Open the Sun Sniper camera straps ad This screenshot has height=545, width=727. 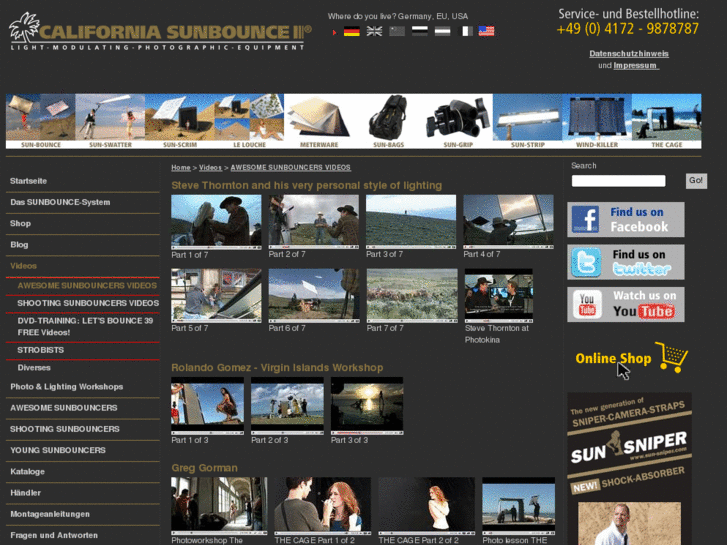tap(630, 468)
